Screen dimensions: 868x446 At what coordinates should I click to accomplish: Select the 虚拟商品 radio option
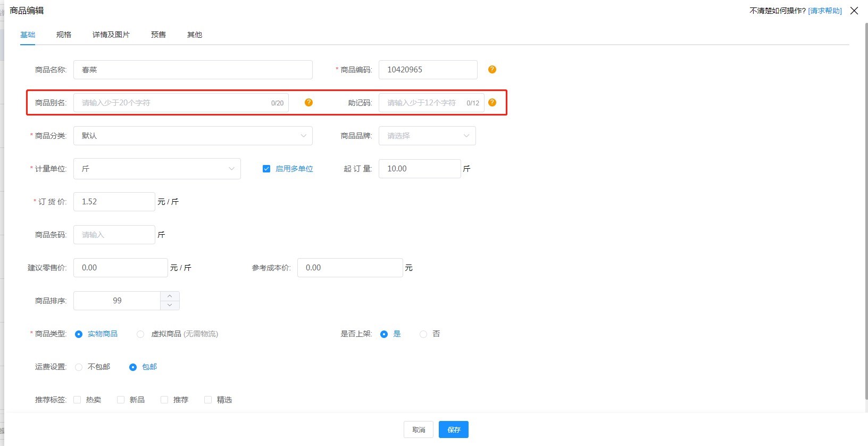(x=140, y=334)
